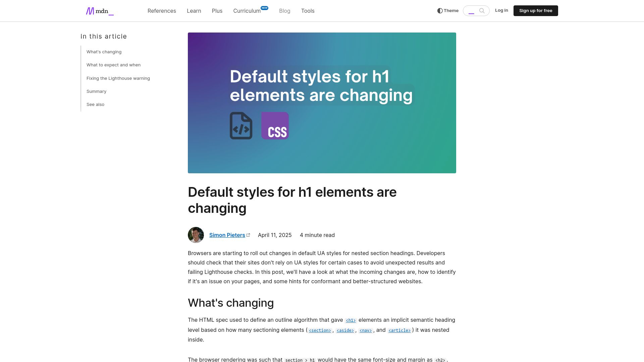Click the In this article heading

104,36
